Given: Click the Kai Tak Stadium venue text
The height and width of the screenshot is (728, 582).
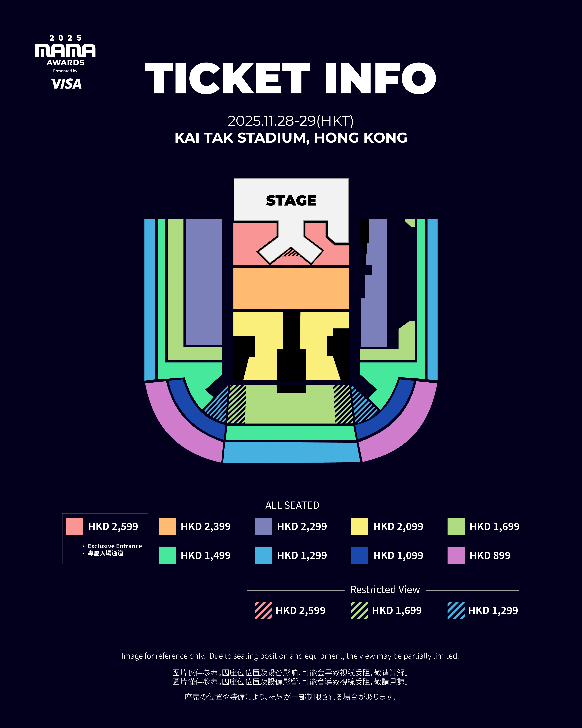Looking at the screenshot, I should click(x=291, y=138).
